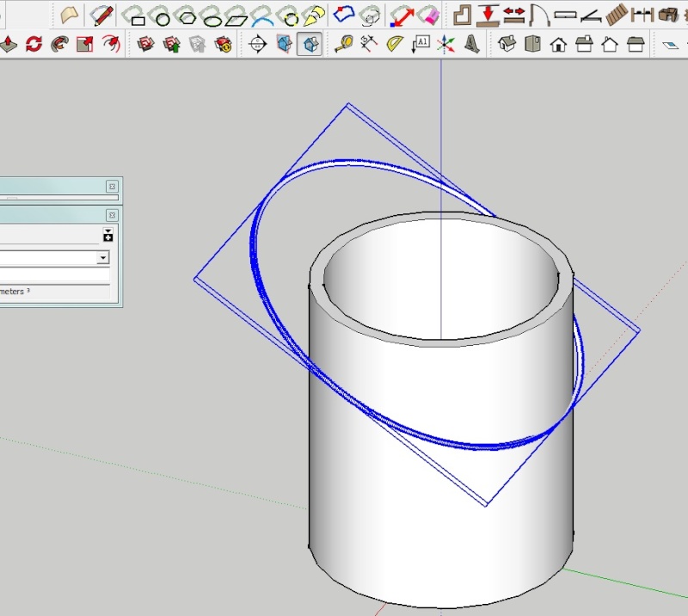Switch to Left view house icon

(636, 44)
